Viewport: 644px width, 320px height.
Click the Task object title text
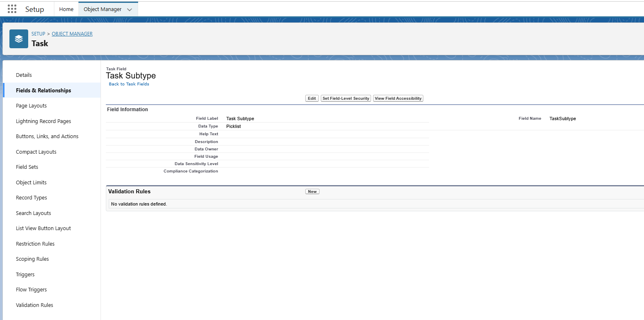click(x=40, y=43)
